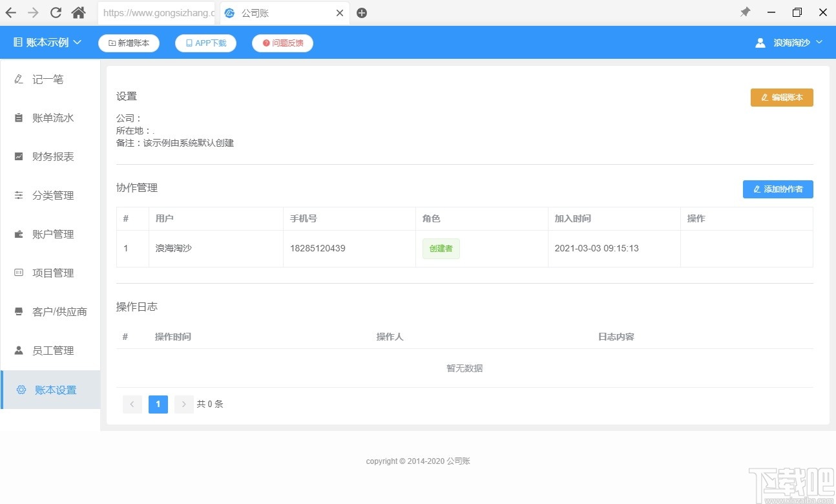Reload the page with the refresh icon
The height and width of the screenshot is (504, 836).
coord(56,12)
